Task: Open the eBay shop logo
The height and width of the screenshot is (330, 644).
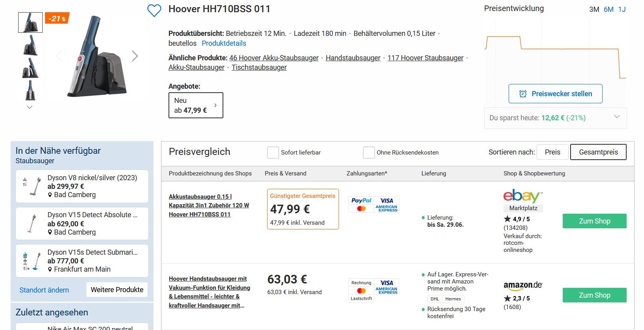Action: [x=523, y=196]
